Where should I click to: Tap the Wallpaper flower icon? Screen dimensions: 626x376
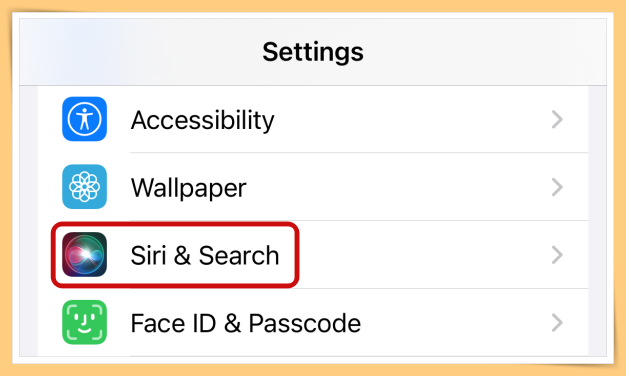pos(84,187)
